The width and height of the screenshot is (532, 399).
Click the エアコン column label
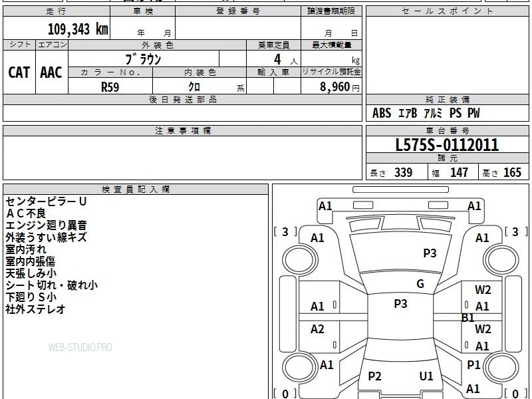click(52, 45)
